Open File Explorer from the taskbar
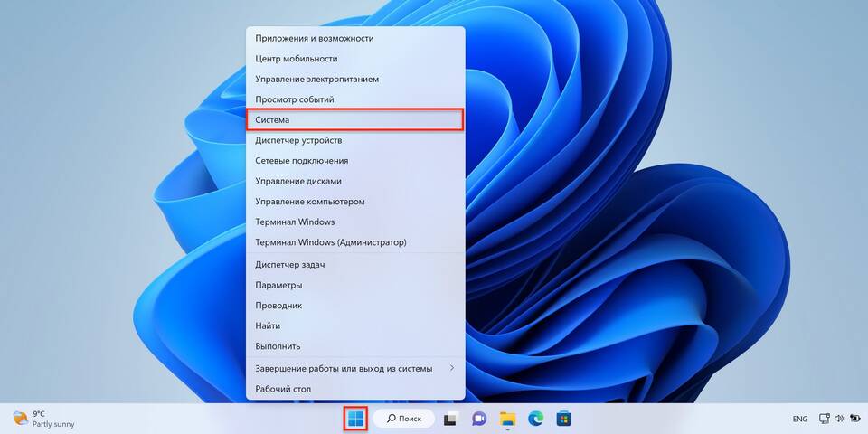 [x=508, y=419]
